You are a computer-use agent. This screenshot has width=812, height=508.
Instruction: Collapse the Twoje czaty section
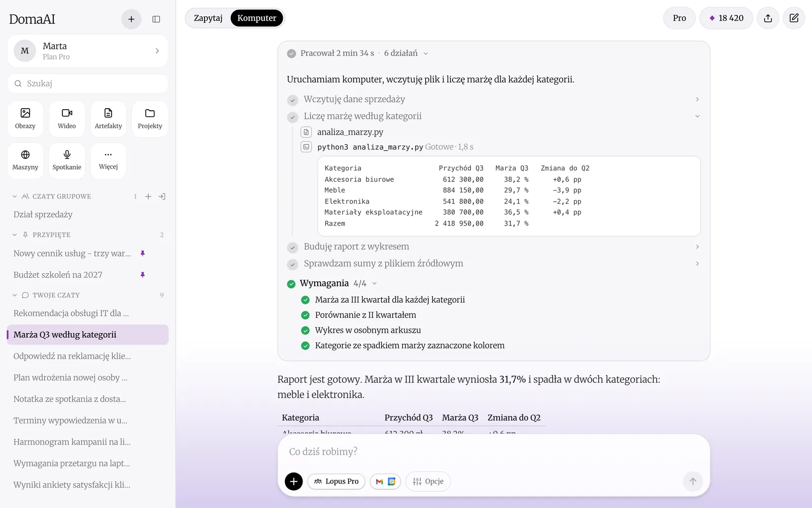coord(15,295)
